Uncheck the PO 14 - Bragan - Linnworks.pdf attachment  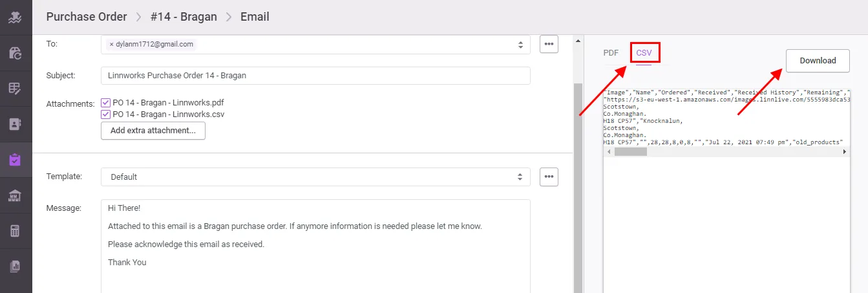[106, 102]
